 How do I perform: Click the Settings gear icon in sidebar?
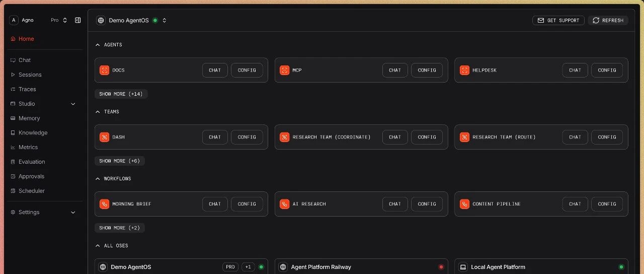[13, 212]
